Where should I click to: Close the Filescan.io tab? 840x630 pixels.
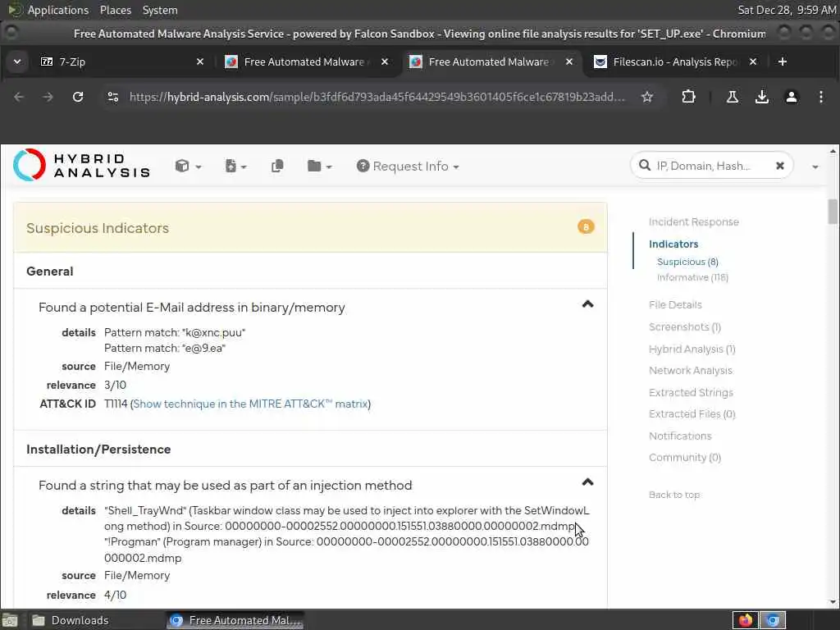point(753,62)
